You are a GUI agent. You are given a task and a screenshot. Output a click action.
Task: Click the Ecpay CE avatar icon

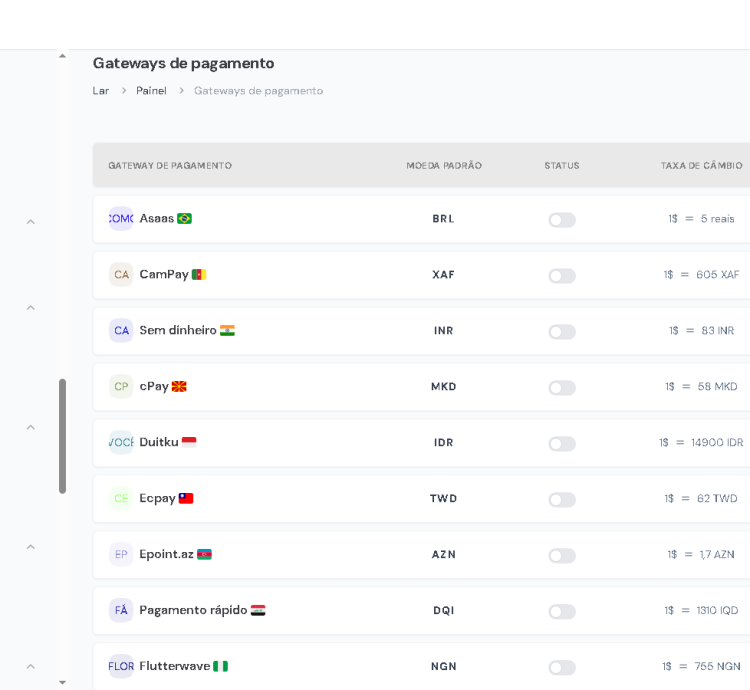121,498
